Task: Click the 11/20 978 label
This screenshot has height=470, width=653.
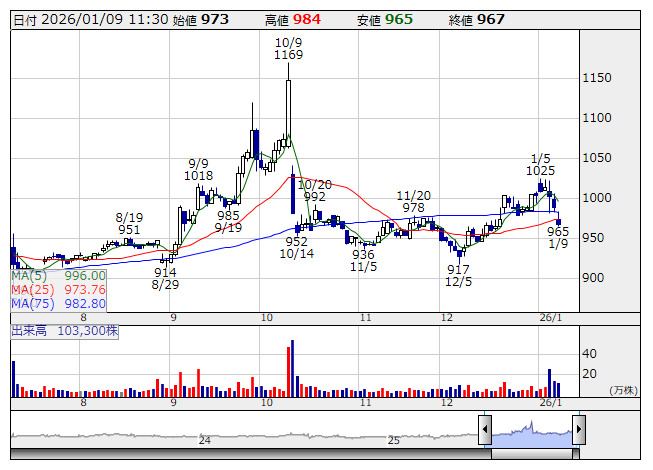Action: (x=414, y=201)
